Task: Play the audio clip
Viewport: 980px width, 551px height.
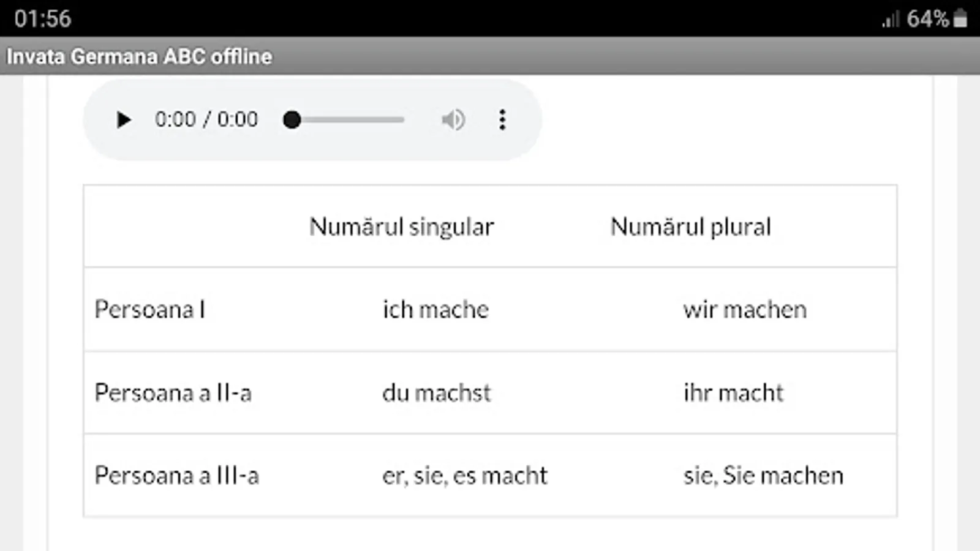Action: [x=123, y=120]
